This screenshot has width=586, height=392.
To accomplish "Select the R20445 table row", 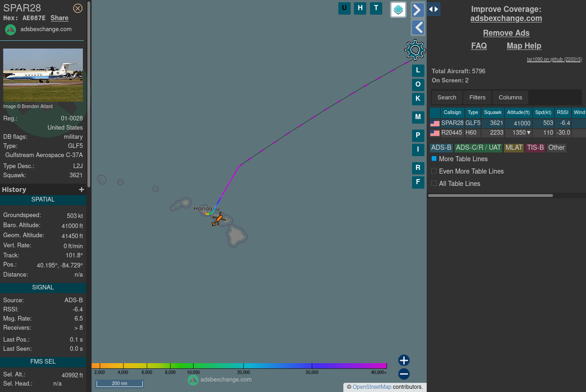I will pyautogui.click(x=508, y=133).
